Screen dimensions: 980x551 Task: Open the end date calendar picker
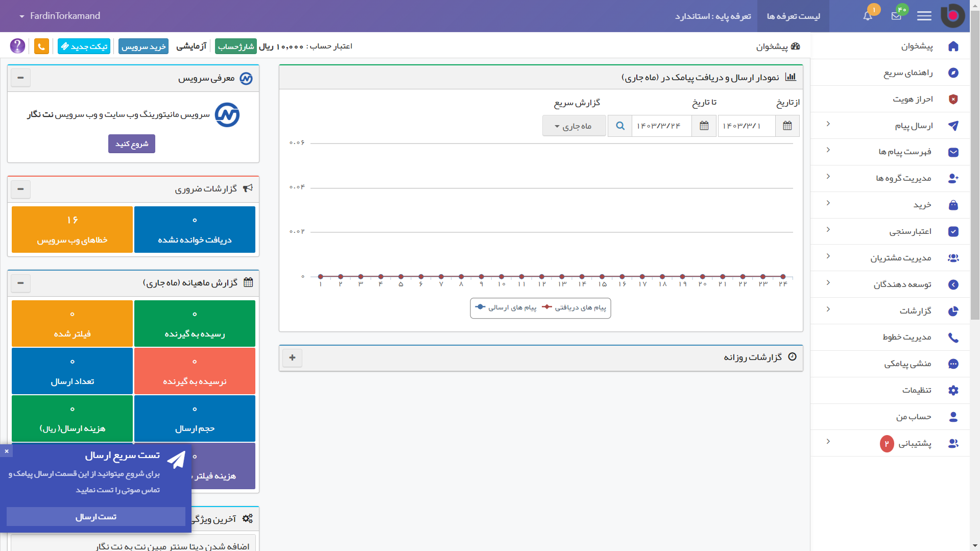[704, 126]
